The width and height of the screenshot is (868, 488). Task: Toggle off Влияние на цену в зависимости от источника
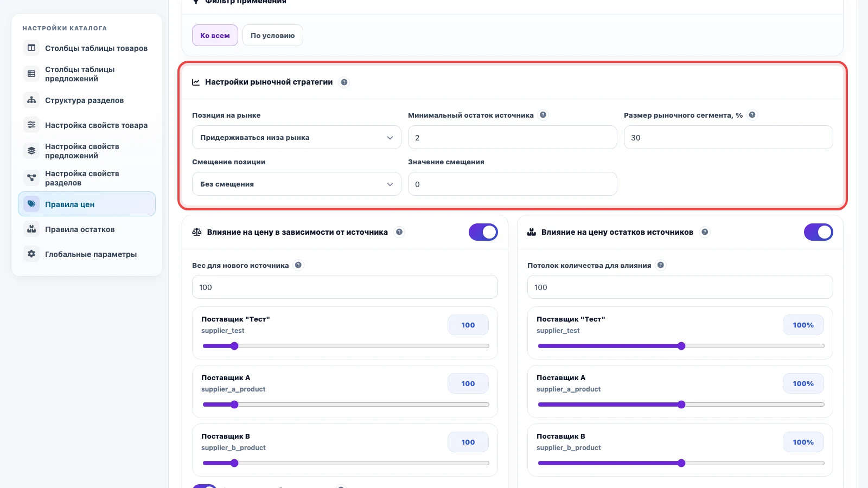483,232
